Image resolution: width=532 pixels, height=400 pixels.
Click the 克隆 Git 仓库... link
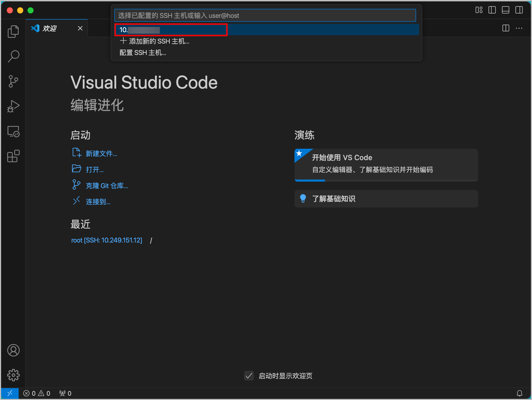[107, 186]
